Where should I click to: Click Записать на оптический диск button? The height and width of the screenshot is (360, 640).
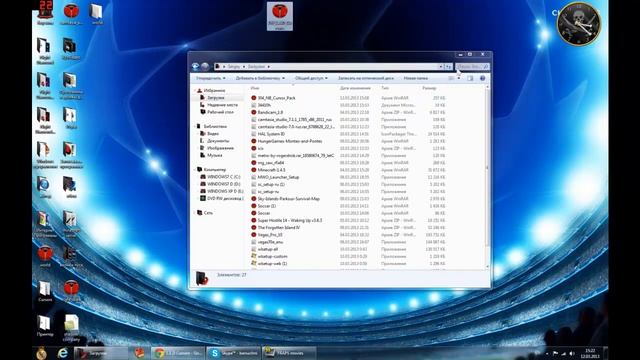(366, 78)
